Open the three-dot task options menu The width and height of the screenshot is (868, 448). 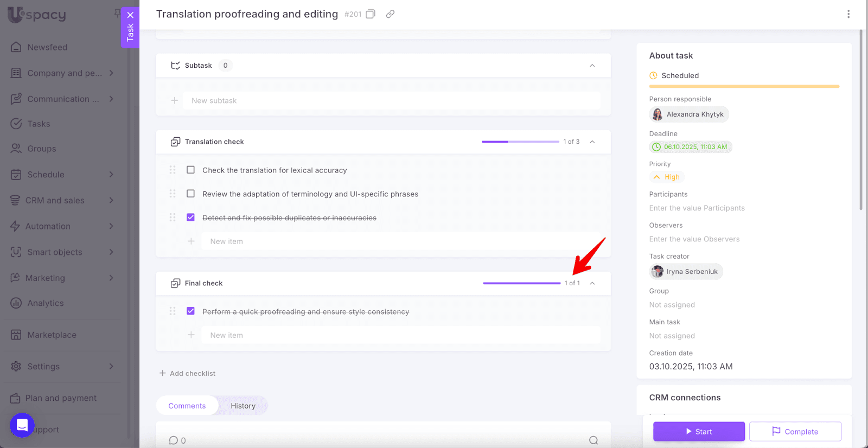pos(848,14)
